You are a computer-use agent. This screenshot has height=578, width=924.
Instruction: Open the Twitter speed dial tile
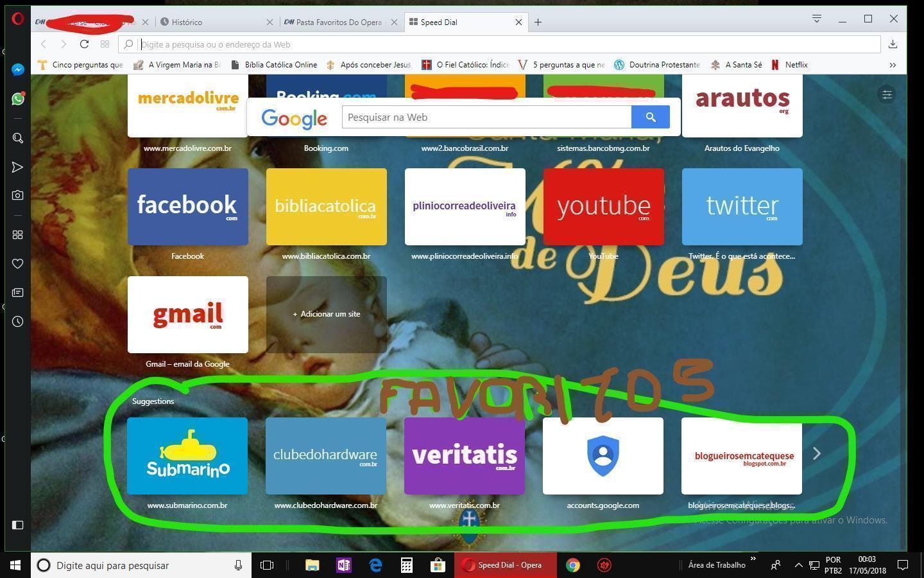point(742,207)
